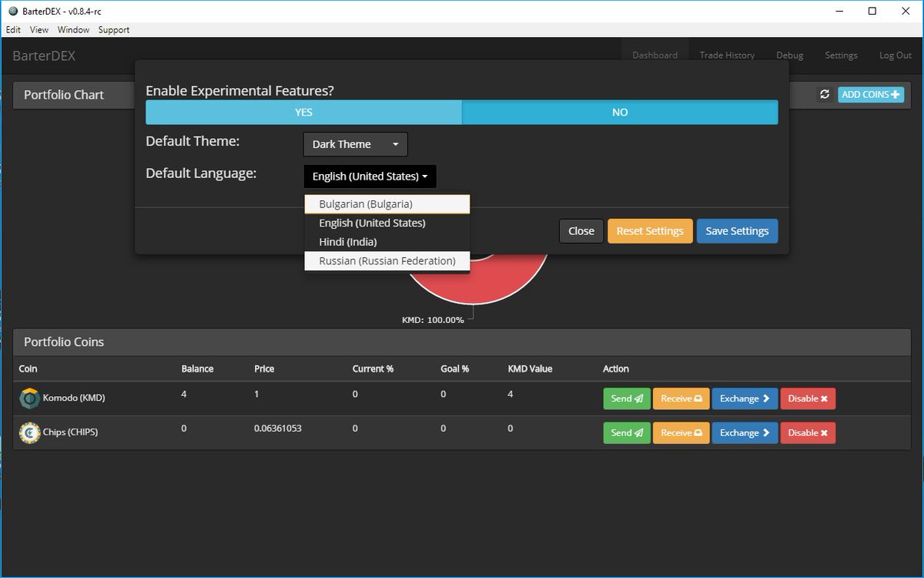
Task: Open the Support menu
Action: [114, 30]
